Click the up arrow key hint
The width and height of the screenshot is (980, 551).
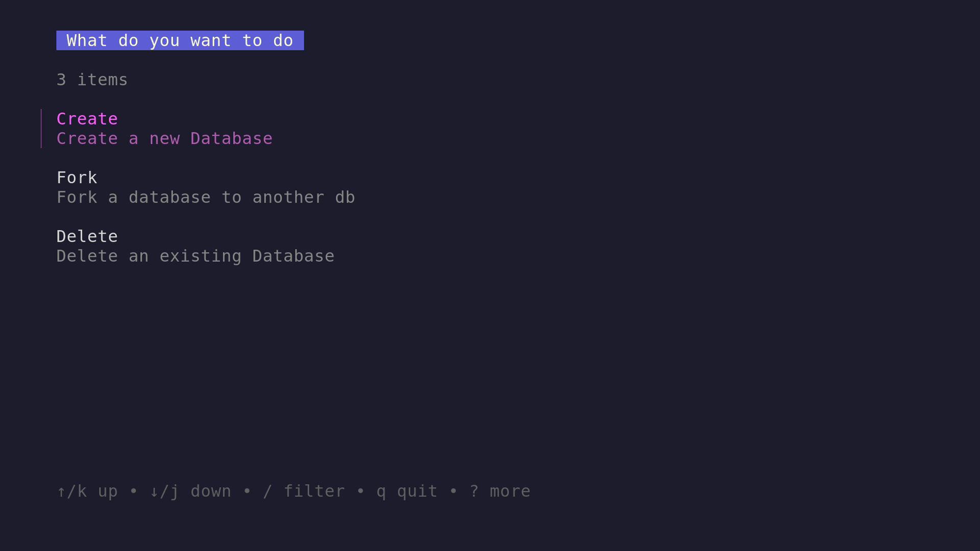[x=71, y=491]
